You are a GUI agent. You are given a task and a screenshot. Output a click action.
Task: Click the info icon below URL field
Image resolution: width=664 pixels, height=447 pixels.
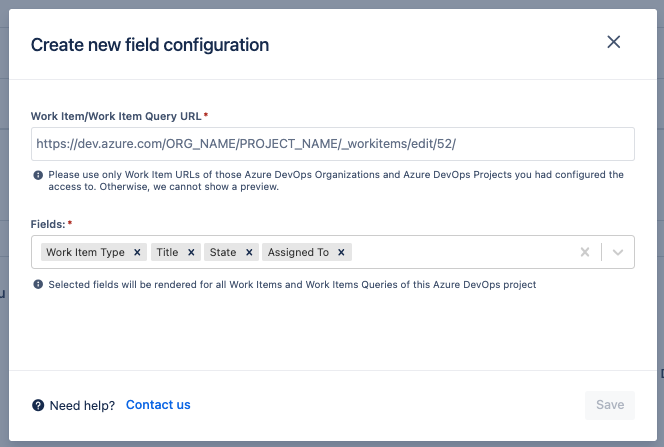pos(38,175)
